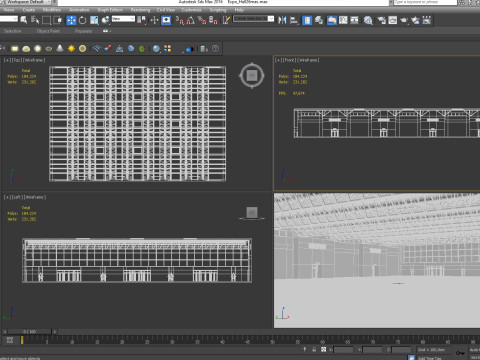This screenshot has height=360, width=480.
Task: Click Edit Named Selection Sets icon
Action: [227, 20]
